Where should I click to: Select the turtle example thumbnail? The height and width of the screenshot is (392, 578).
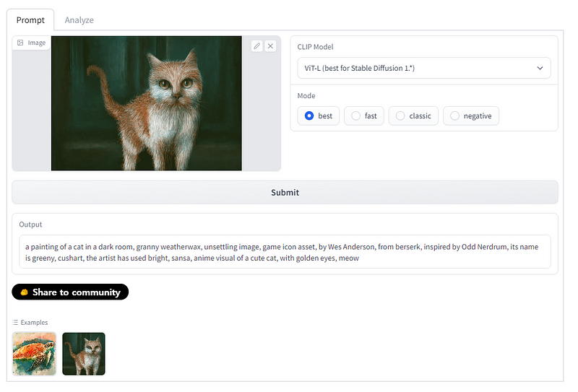click(x=34, y=354)
